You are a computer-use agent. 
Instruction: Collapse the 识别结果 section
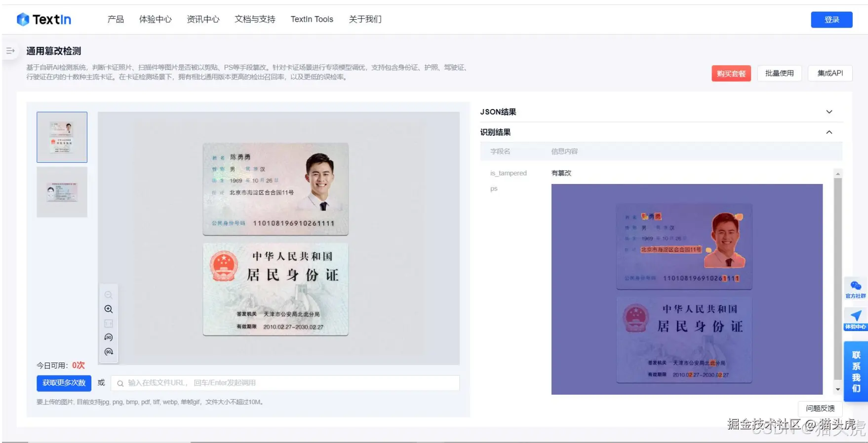pyautogui.click(x=829, y=132)
